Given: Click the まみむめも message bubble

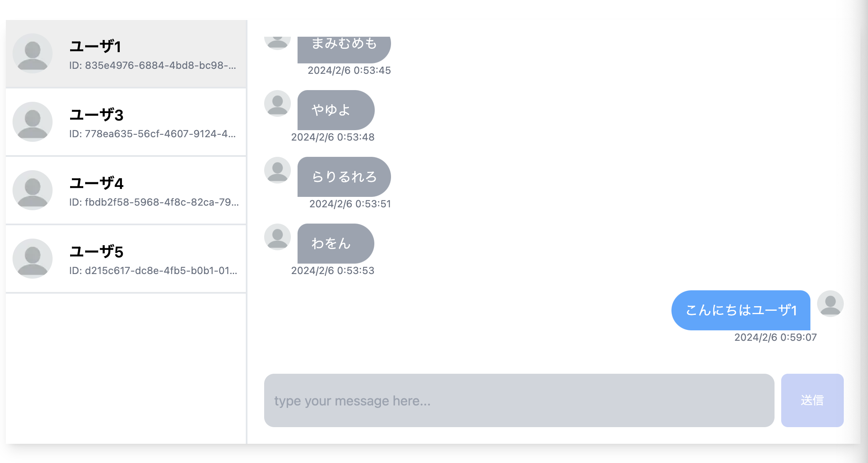Looking at the screenshot, I should tap(344, 47).
